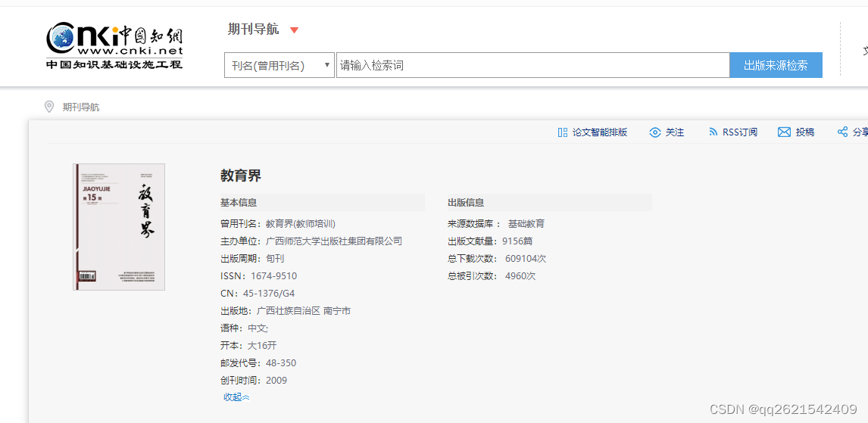Click the 出版周期: 旬刊 text
The image size is (868, 423).
click(252, 258)
